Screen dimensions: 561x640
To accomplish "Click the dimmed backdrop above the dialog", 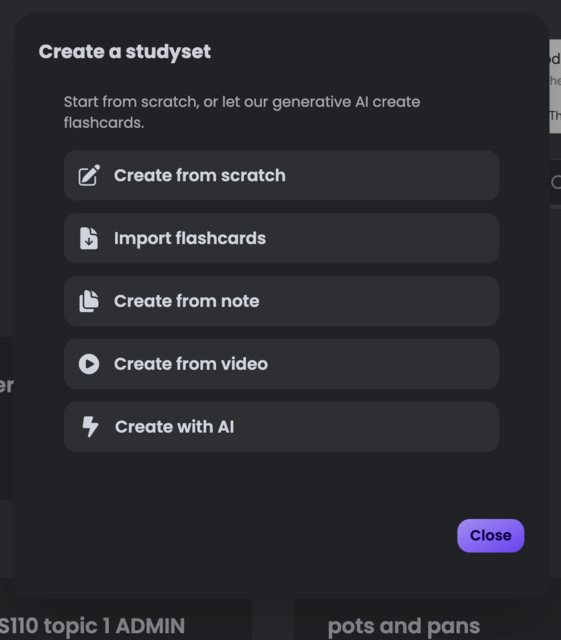I will [280, 5].
